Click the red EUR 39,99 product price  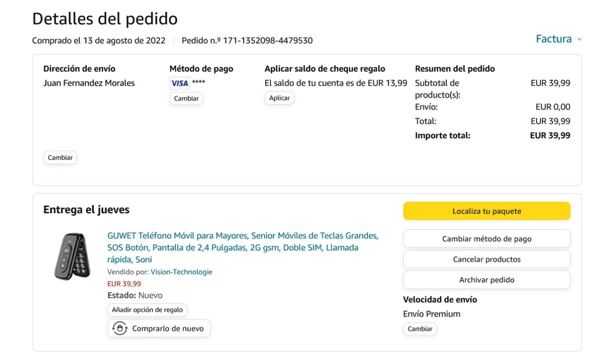pyautogui.click(x=124, y=284)
